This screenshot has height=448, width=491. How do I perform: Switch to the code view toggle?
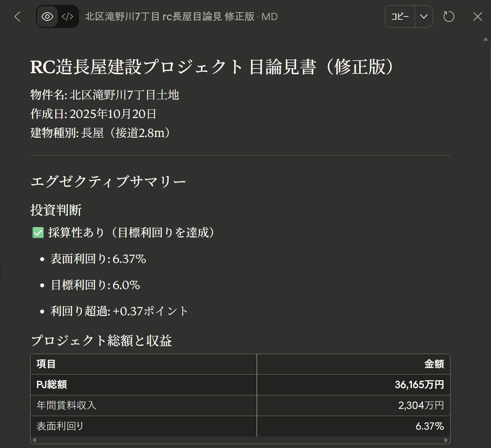coord(67,16)
